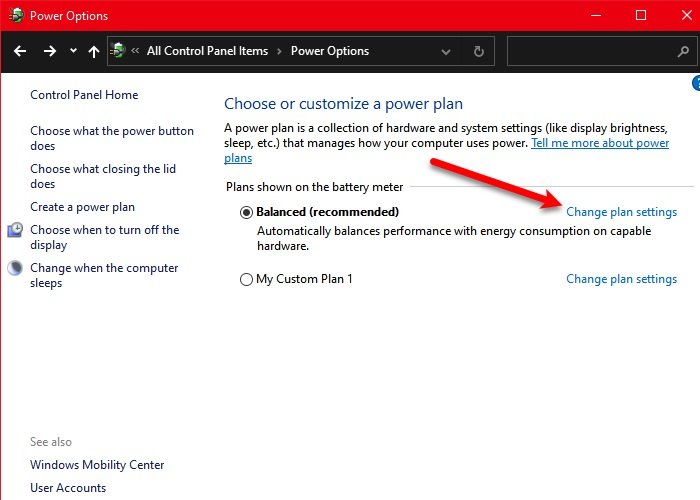The height and width of the screenshot is (500, 700).
Task: Open Change plan settings for Balanced
Action: coord(621,212)
